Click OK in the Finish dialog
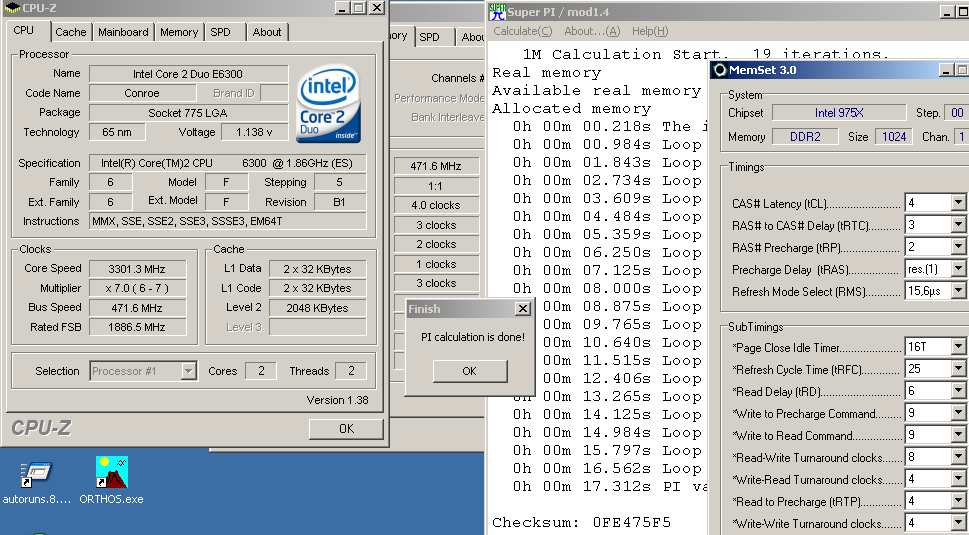 [x=470, y=371]
